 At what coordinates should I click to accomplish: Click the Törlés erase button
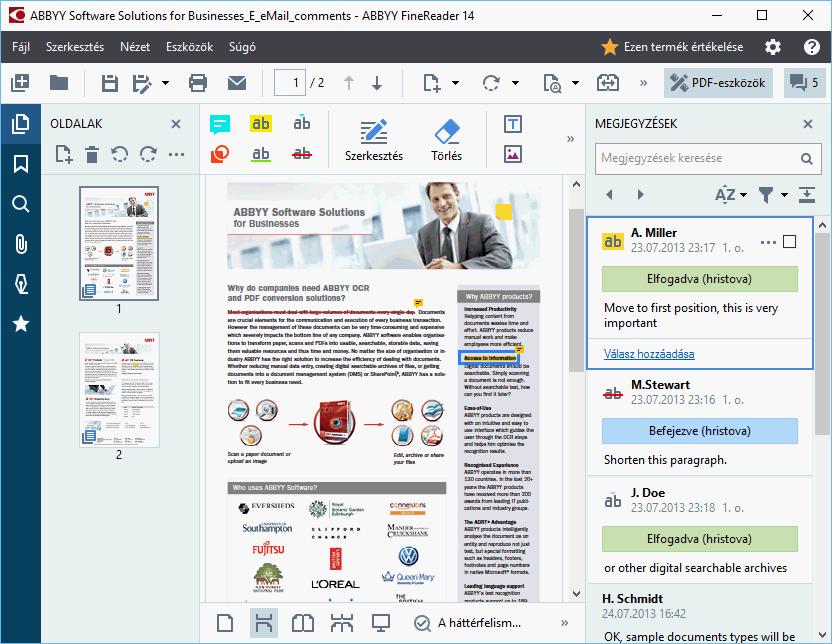click(447, 140)
